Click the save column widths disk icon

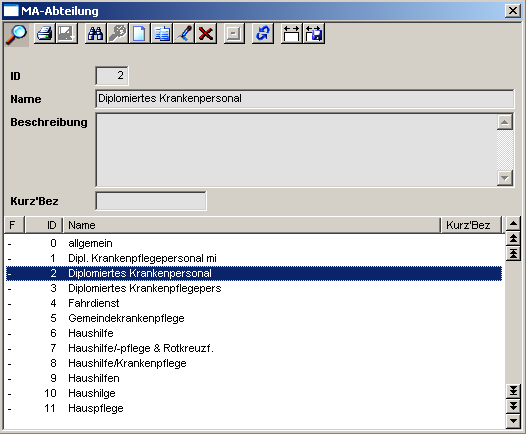coord(314,34)
